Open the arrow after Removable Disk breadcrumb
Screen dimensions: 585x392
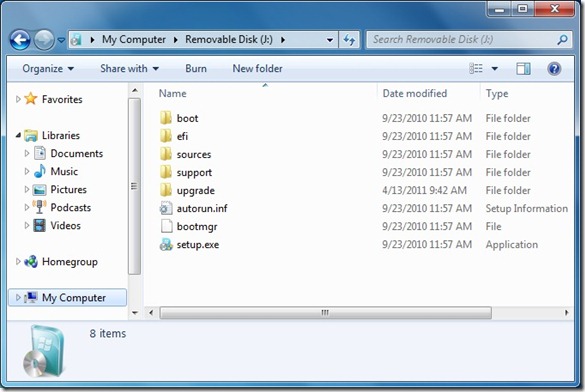(283, 40)
